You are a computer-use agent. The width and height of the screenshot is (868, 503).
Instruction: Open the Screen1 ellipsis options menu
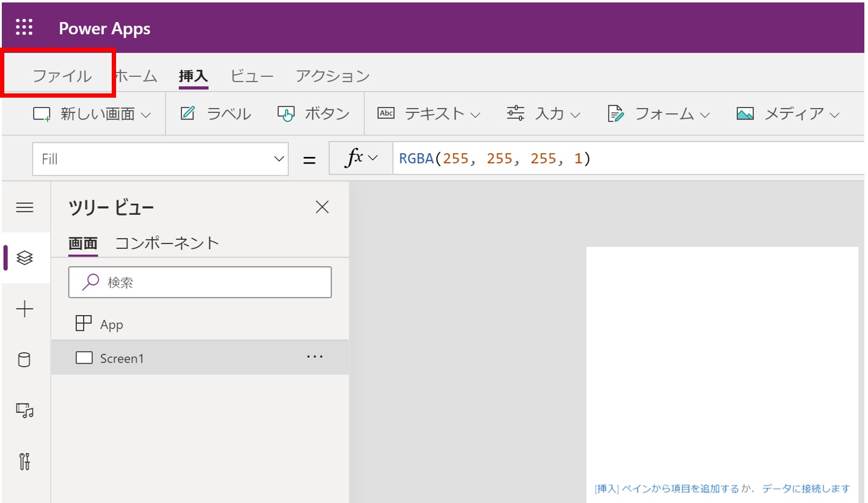[314, 357]
